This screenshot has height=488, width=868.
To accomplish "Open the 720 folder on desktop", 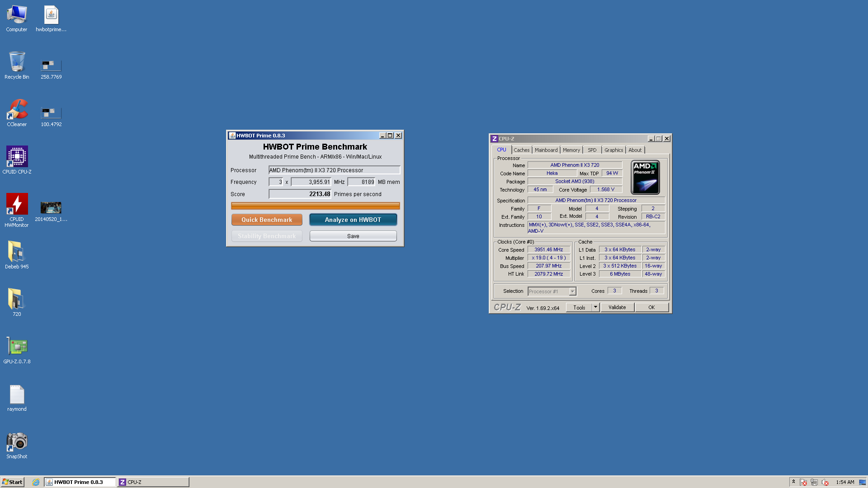I will [x=17, y=302].
